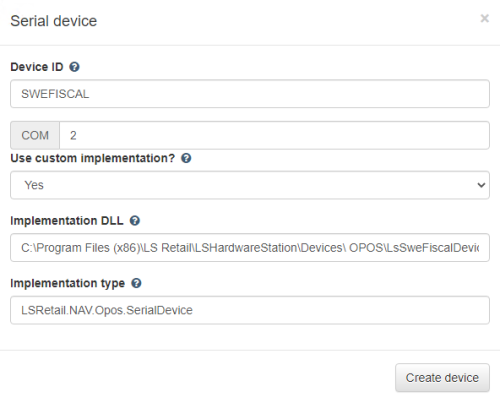This screenshot has height=403, width=500.
Task: Select the Yes value shown in the dropdown
Action: (34, 185)
